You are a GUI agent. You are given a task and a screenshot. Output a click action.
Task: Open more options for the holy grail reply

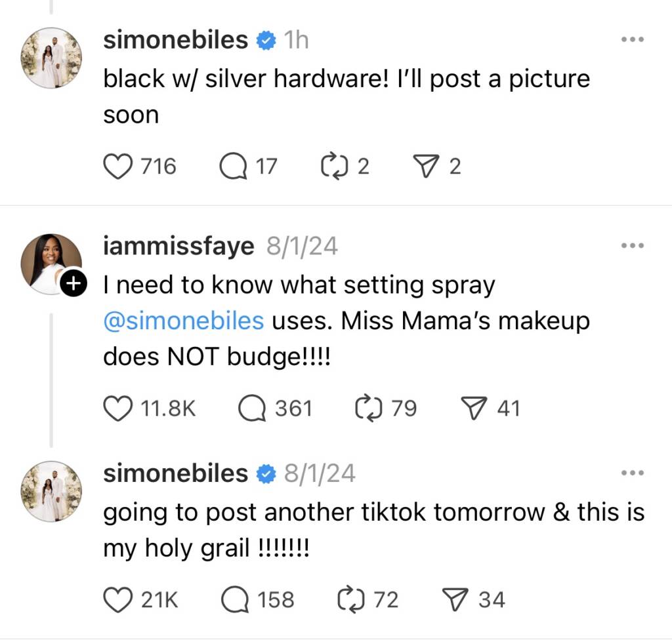coord(633,473)
